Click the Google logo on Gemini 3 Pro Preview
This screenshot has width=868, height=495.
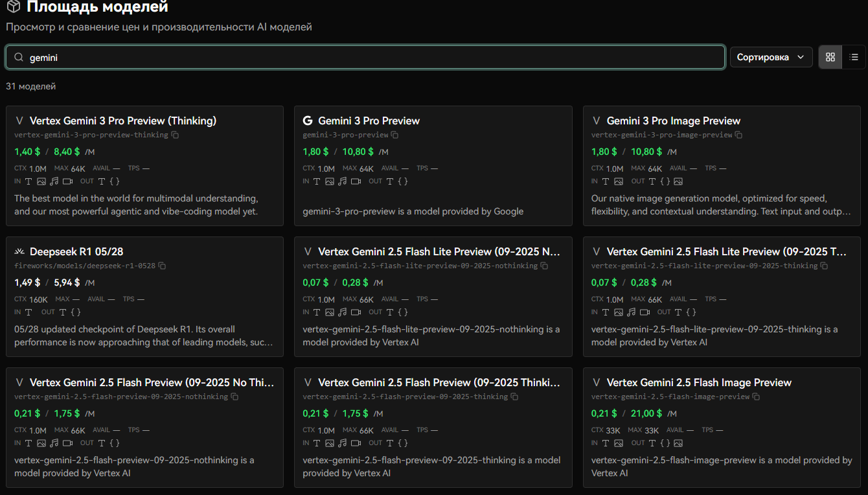coord(308,121)
